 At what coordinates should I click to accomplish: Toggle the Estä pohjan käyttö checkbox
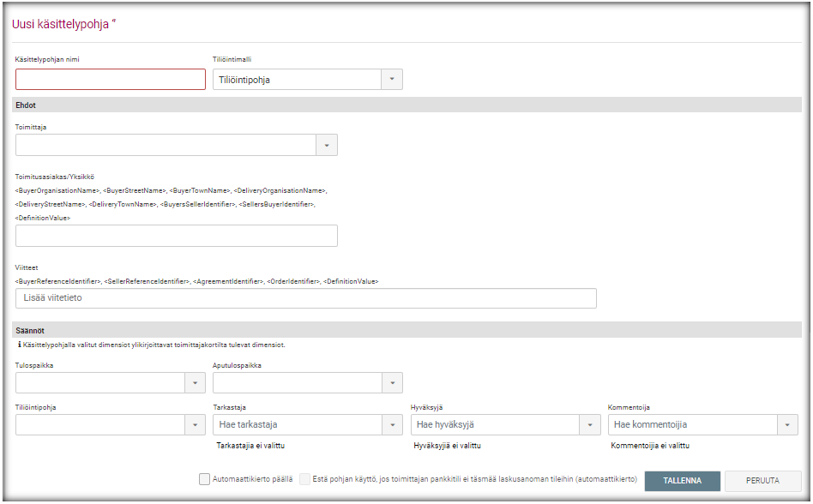coord(305,480)
